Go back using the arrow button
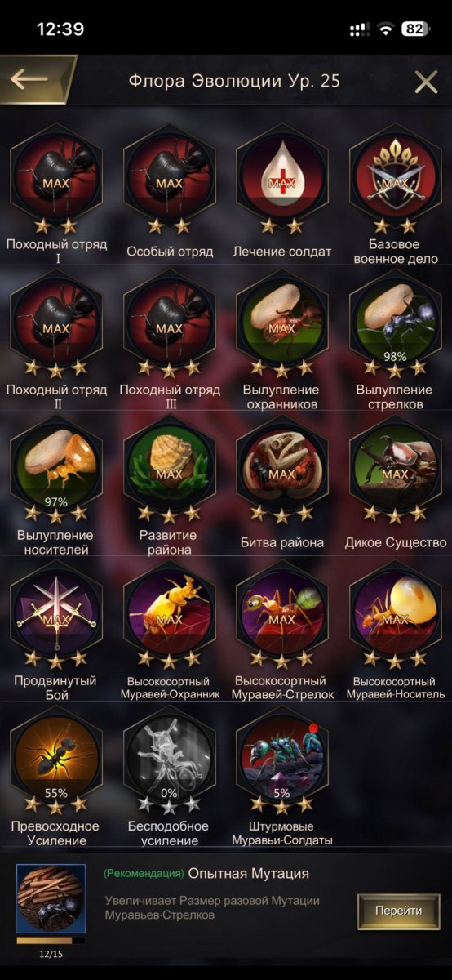This screenshot has height=980, width=452. [x=33, y=80]
